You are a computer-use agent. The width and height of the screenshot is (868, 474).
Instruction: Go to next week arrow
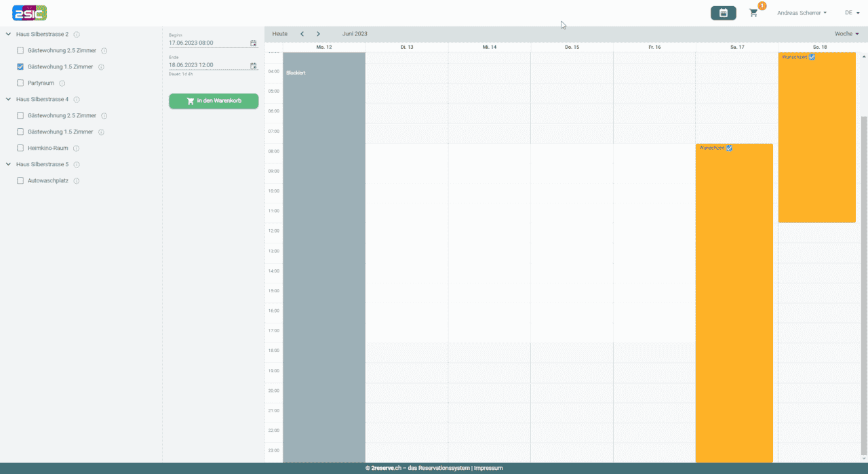coord(318,34)
